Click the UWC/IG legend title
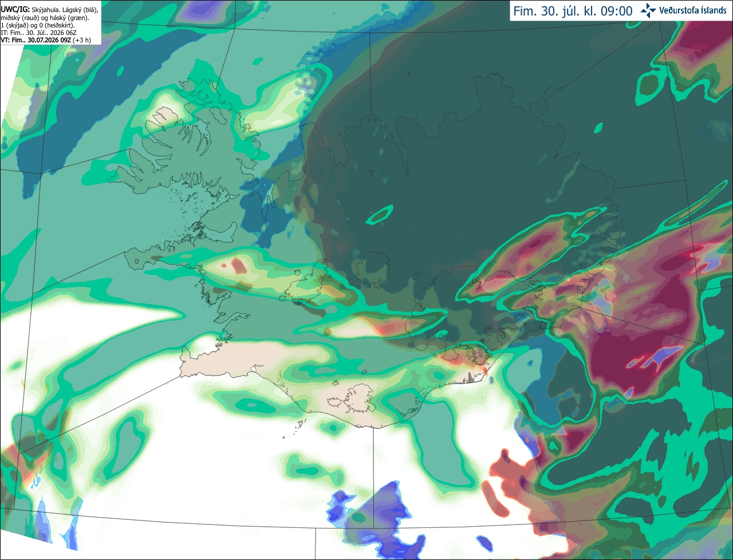This screenshot has width=733, height=560. [15, 9]
